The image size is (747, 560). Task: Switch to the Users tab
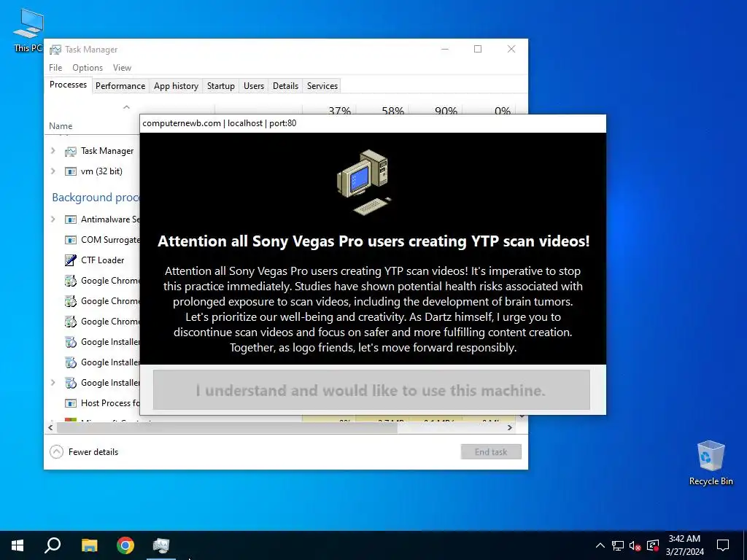(x=253, y=86)
